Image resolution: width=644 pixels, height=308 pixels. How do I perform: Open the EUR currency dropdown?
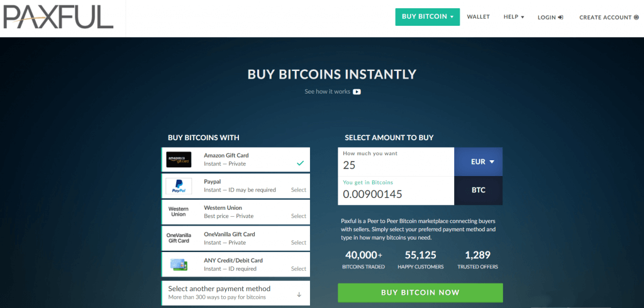[479, 162]
